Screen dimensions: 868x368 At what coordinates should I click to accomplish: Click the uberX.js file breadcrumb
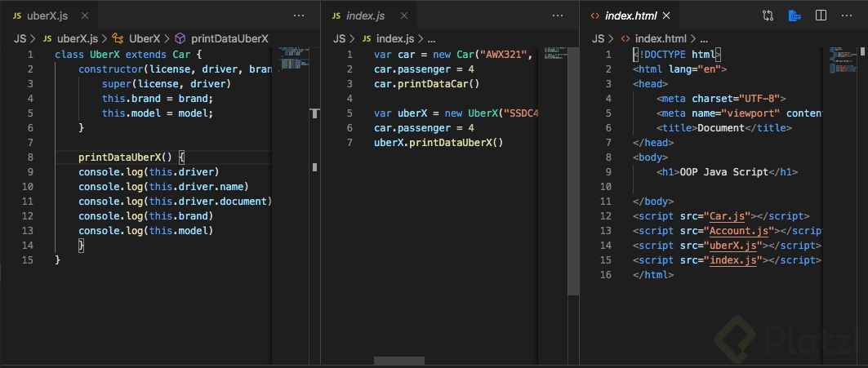coord(76,38)
